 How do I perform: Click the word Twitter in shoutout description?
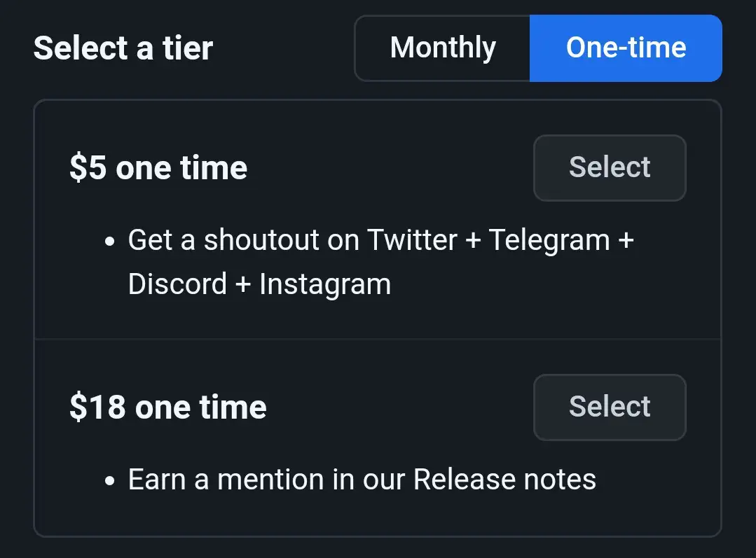pyautogui.click(x=412, y=240)
